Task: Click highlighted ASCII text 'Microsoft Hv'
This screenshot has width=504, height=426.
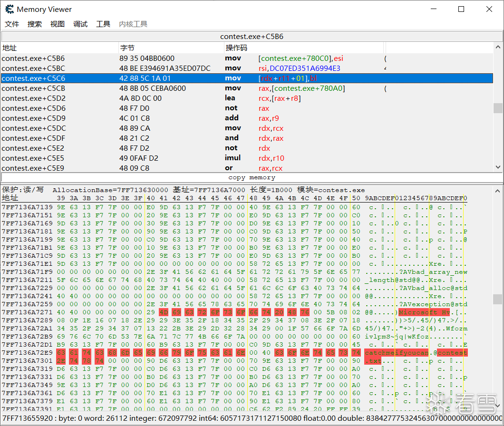Action: (424, 312)
